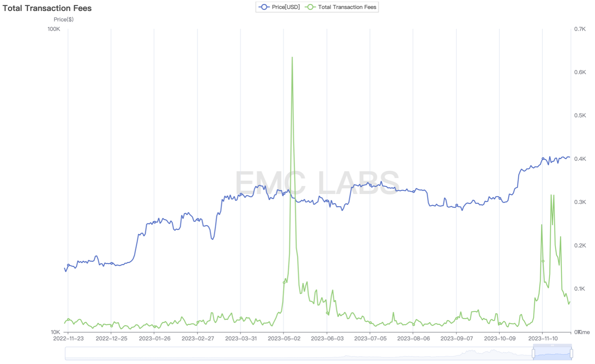Click the blue price marker at 2023-03-31
This screenshot has height=364, width=595.
click(x=241, y=194)
